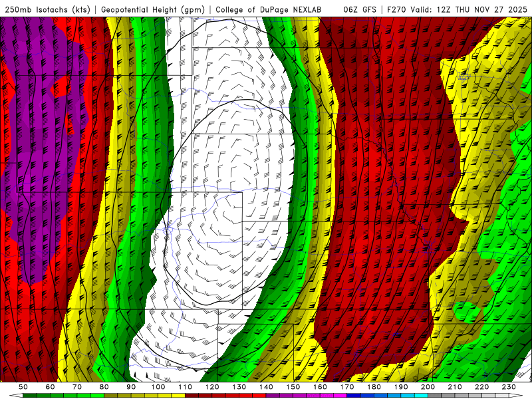This screenshot has height=399, width=532.
Task: Click the 'F270' forecast hour label
Action: tap(396, 9)
